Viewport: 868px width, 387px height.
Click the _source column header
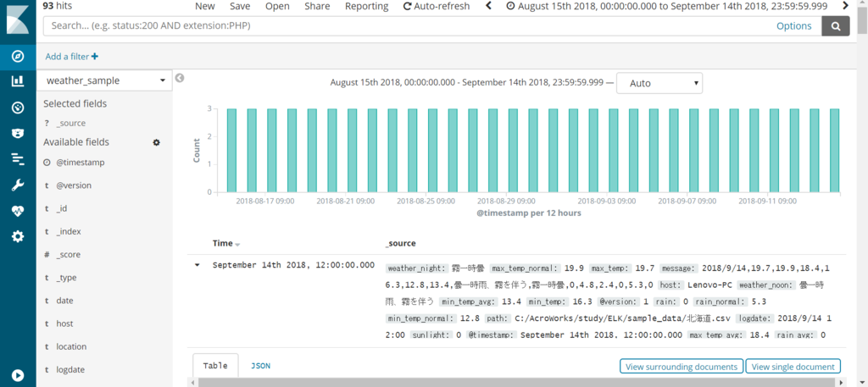(x=400, y=243)
